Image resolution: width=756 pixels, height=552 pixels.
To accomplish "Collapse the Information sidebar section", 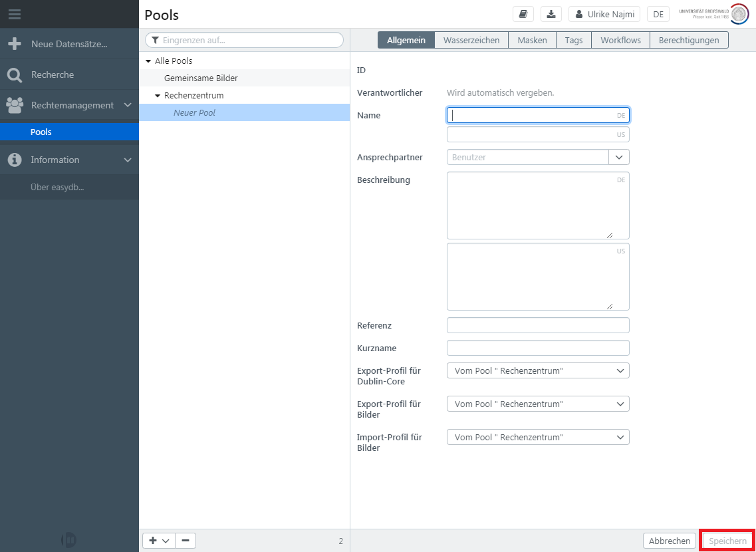I will click(128, 160).
